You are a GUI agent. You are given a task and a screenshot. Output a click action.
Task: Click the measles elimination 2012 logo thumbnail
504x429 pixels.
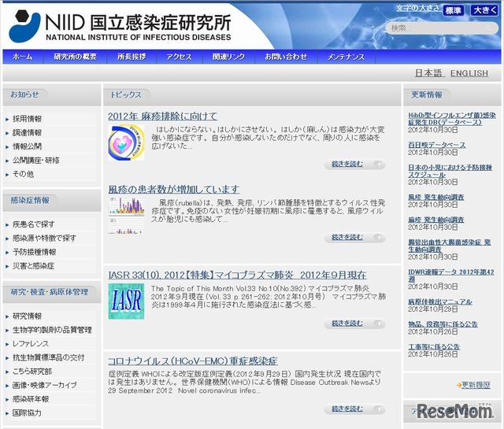coord(126,143)
